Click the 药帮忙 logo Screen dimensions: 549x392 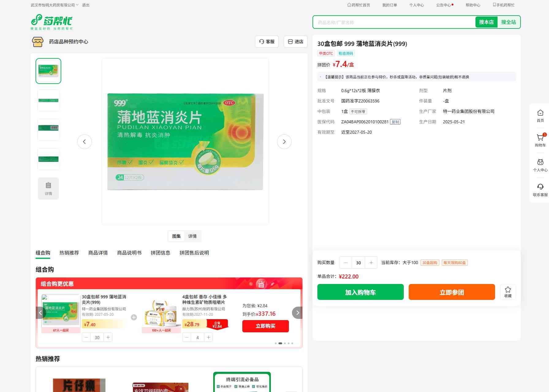click(52, 22)
